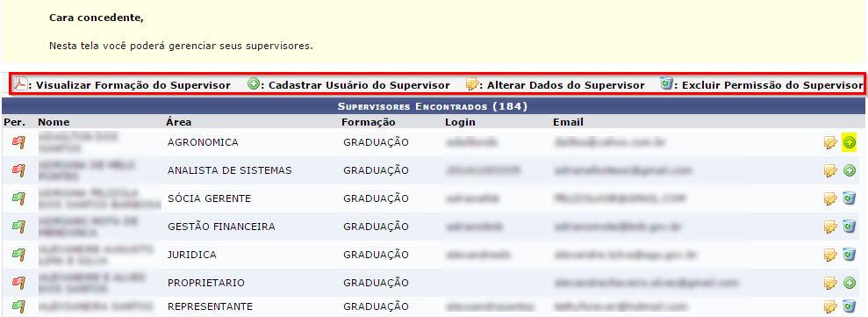Click the PDF icon in the Visualizar Formação legend
Screen dimensions: 868x317
tap(20, 84)
